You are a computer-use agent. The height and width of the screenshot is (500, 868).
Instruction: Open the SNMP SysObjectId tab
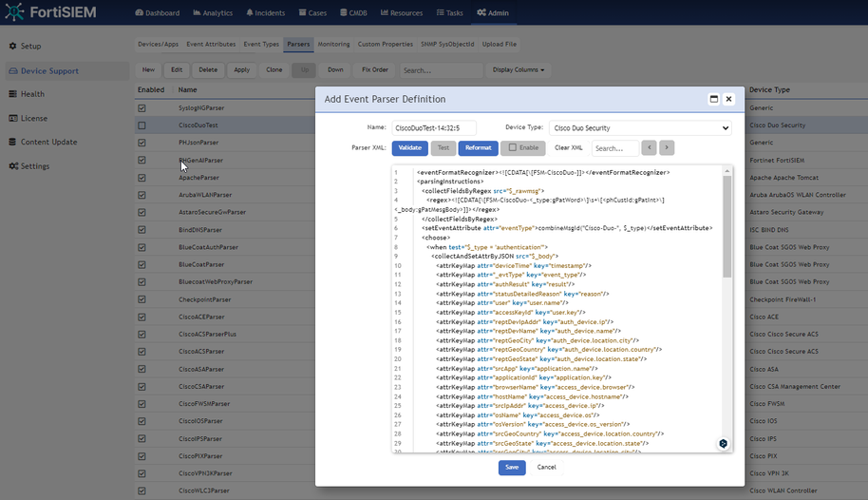pyautogui.click(x=447, y=45)
